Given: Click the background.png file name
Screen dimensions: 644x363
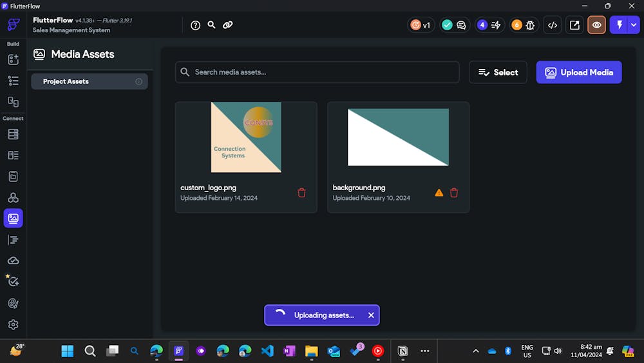Looking at the screenshot, I should point(359,188).
